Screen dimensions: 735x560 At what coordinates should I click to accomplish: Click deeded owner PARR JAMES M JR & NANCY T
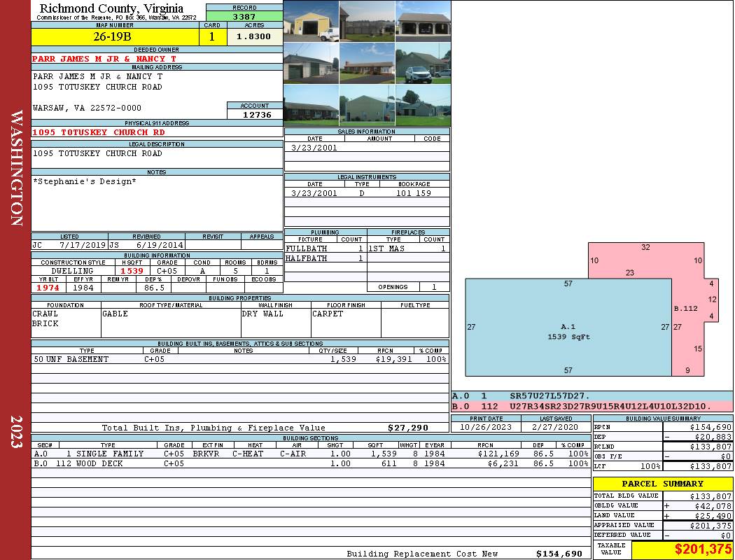pyautogui.click(x=104, y=59)
